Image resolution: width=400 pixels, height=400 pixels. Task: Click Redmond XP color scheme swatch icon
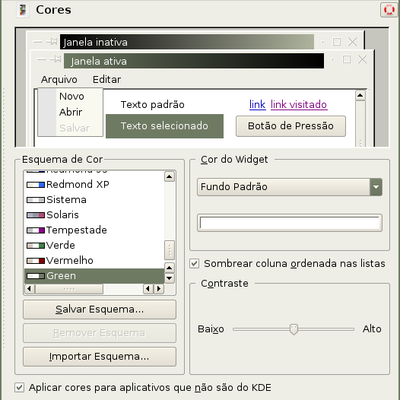[35, 184]
